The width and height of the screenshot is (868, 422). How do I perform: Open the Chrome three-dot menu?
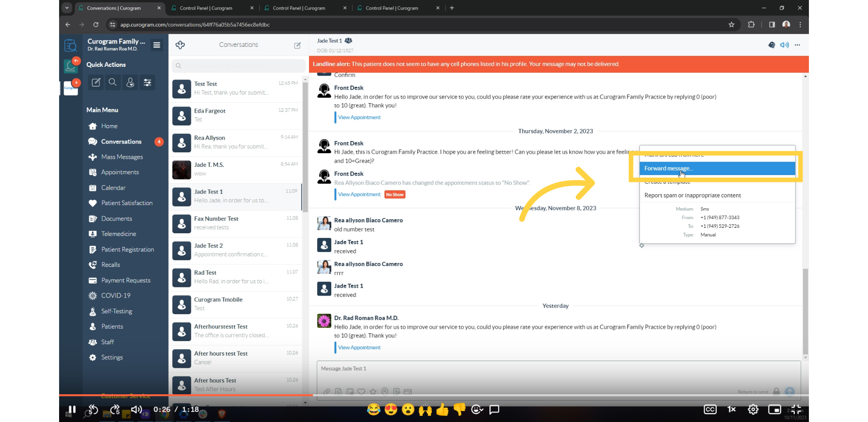pos(800,25)
